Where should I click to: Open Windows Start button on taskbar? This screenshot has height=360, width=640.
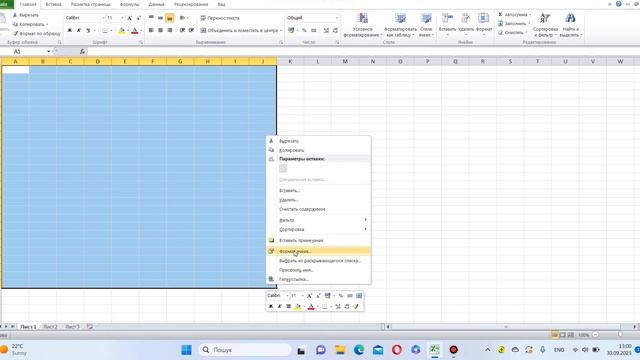coord(187,350)
